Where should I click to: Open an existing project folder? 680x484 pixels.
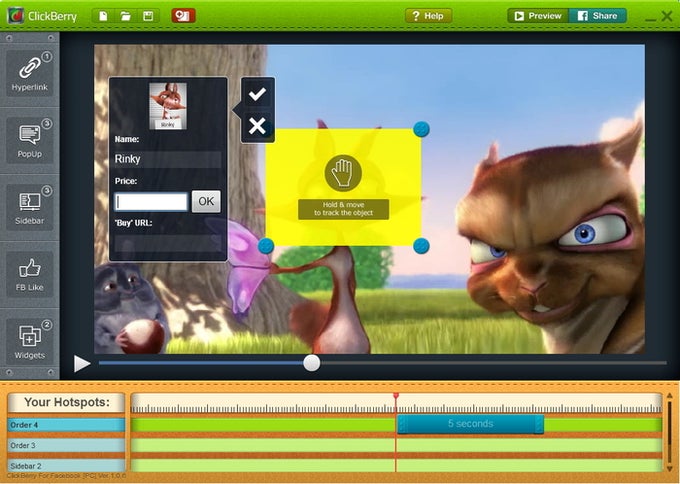(x=126, y=16)
